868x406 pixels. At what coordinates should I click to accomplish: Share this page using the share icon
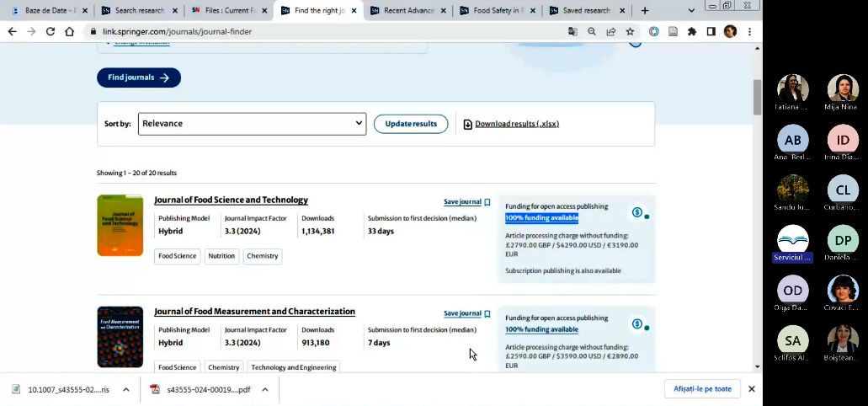point(610,31)
